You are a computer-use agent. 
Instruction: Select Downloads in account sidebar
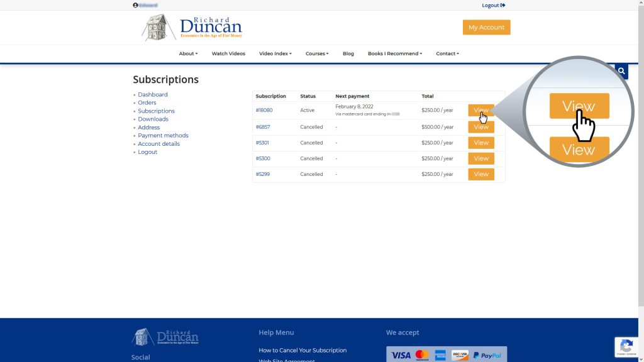(x=153, y=119)
